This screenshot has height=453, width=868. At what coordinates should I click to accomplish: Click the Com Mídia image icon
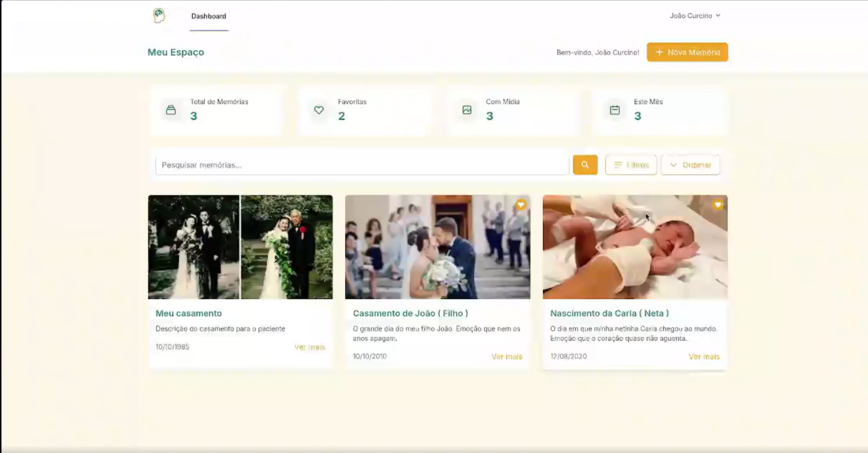pyautogui.click(x=466, y=110)
